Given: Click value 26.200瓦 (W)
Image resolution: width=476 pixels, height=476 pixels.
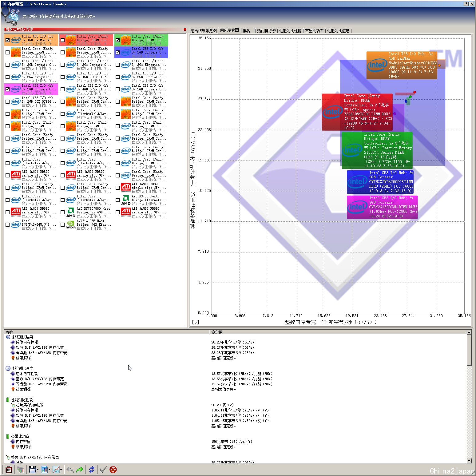Looking at the screenshot, I should (x=223, y=405).
